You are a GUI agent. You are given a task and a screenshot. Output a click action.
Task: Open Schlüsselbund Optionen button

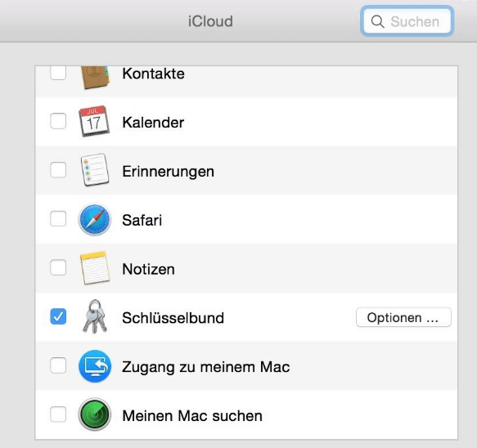(403, 317)
